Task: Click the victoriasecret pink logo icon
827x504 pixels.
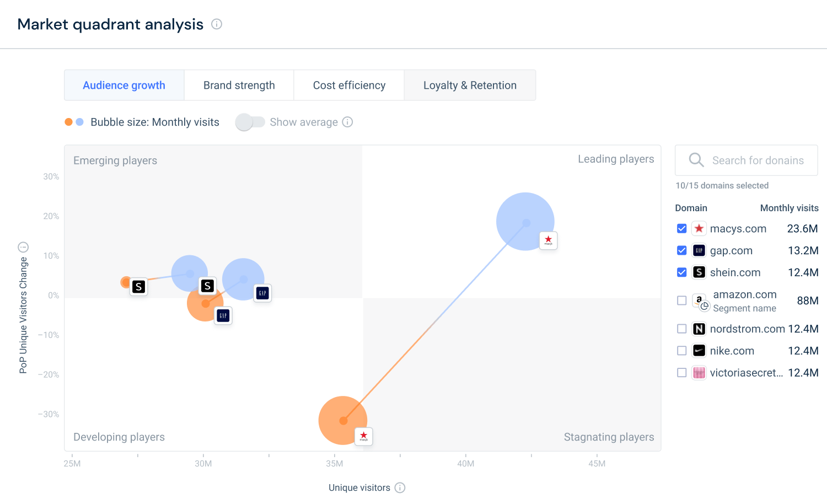Action: pyautogui.click(x=699, y=373)
